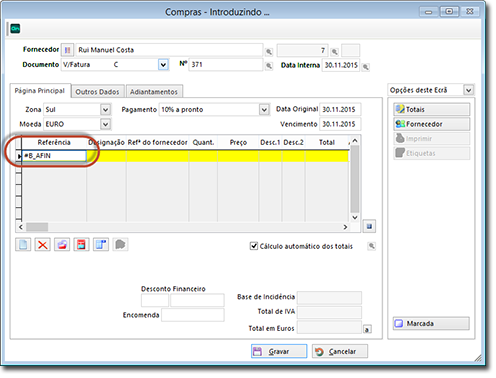Screen dimensions: 496x378
Task: Click the Desc.1 column header
Action: tap(270, 143)
